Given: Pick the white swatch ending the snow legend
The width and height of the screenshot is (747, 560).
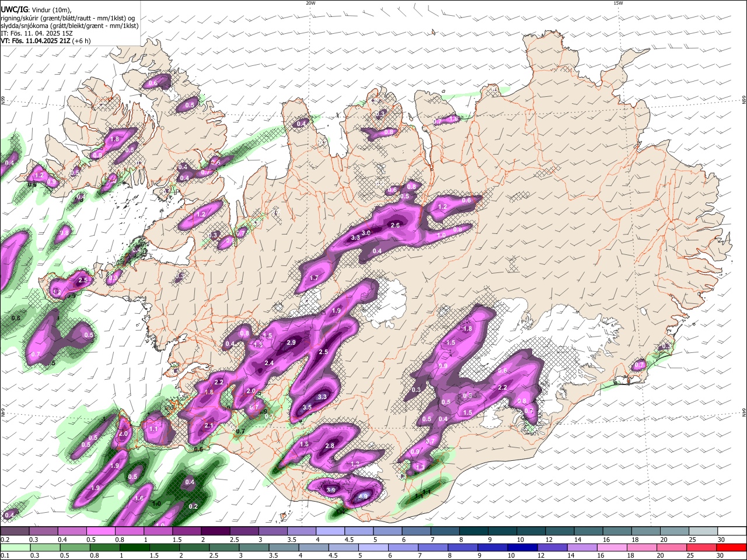Looking at the screenshot, I should pos(731,531).
